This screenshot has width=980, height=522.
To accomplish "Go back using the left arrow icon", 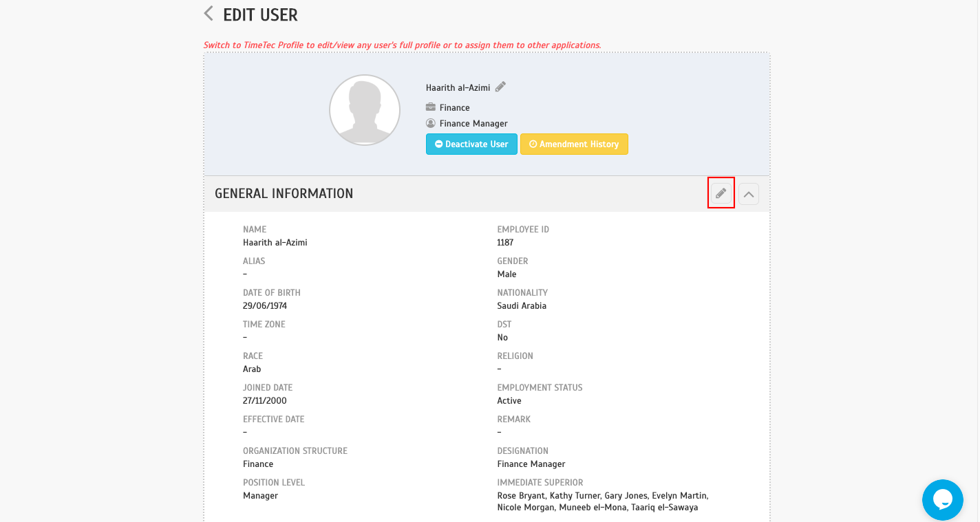I will coord(208,13).
